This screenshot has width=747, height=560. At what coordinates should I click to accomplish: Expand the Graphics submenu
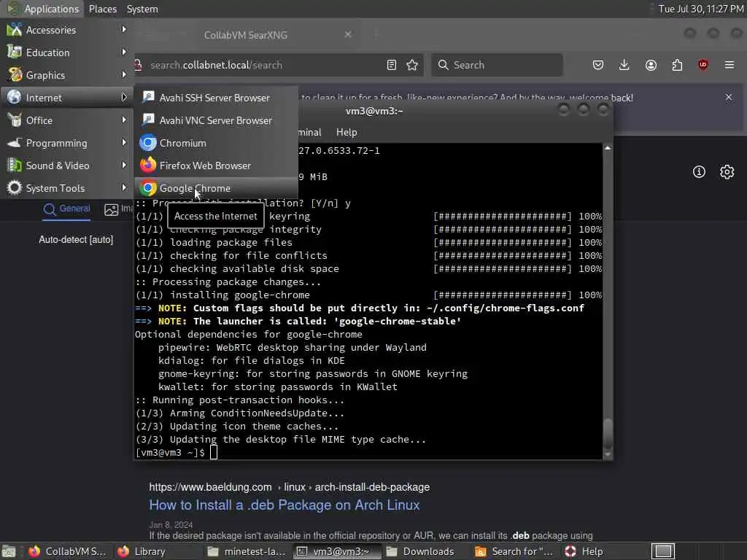point(66,75)
